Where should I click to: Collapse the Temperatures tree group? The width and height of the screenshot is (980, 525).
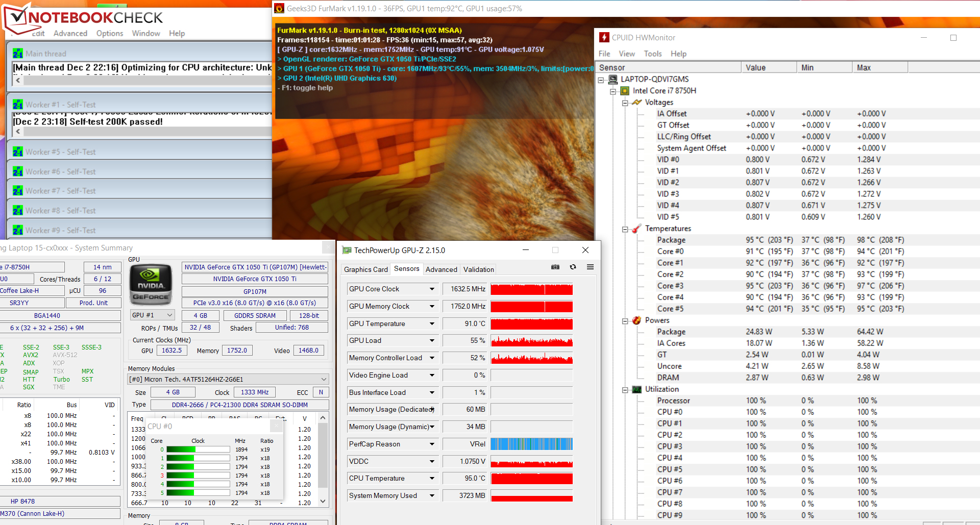[625, 230]
